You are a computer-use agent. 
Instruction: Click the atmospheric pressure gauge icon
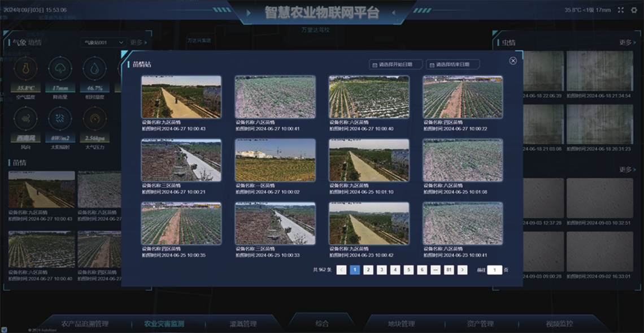tap(94, 119)
